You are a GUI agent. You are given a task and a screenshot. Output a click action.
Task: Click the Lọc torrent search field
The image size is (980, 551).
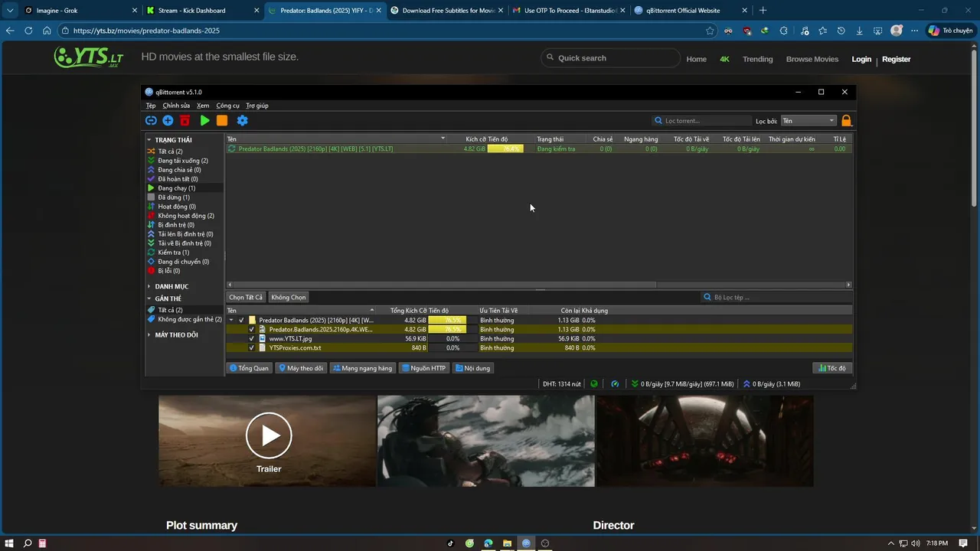[x=702, y=121]
